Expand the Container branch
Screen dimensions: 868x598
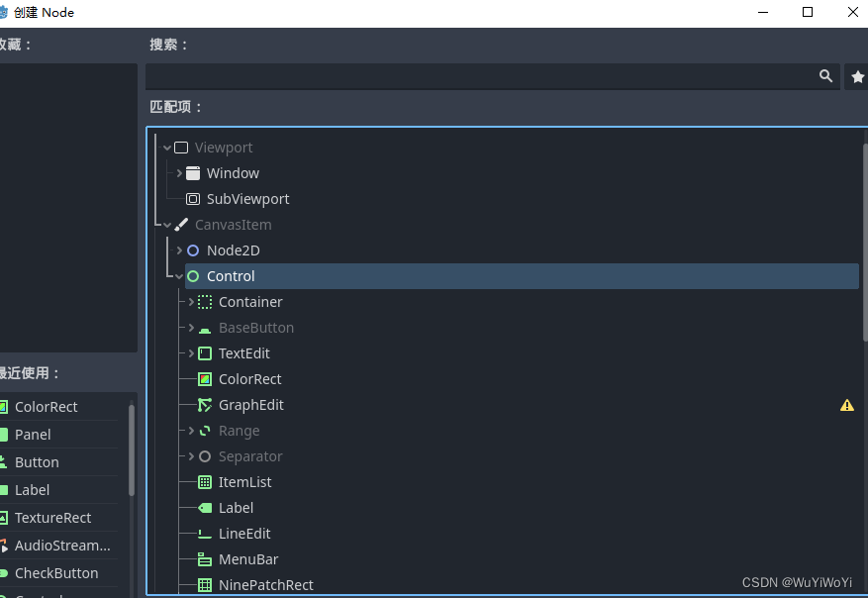[191, 302]
